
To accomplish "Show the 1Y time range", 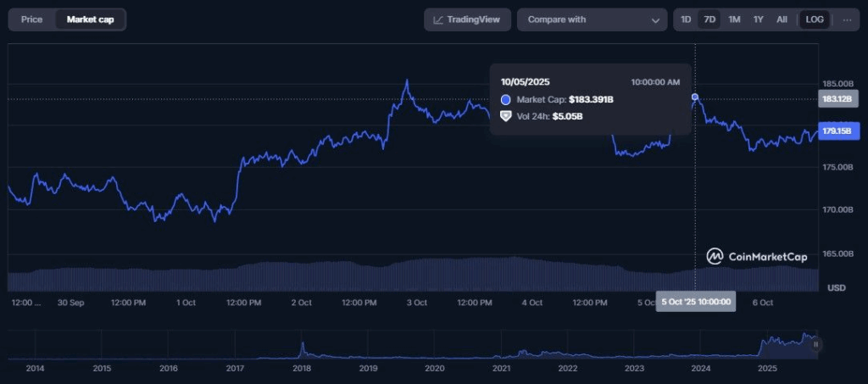I will click(758, 19).
